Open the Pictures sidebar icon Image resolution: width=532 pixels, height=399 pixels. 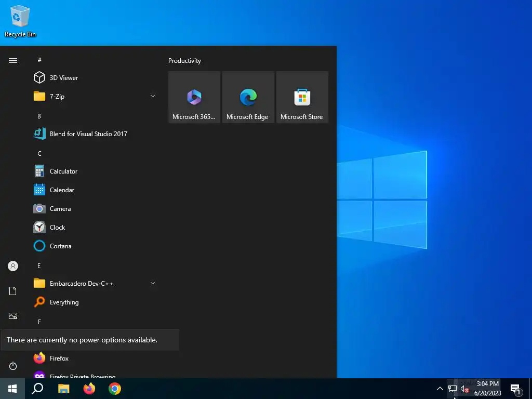(x=13, y=316)
